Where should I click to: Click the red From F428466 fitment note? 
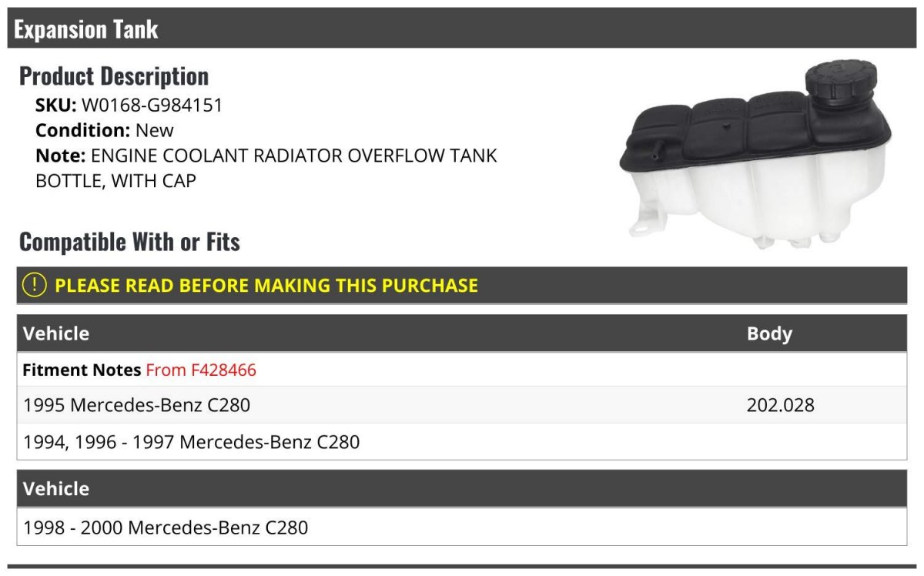(x=201, y=370)
